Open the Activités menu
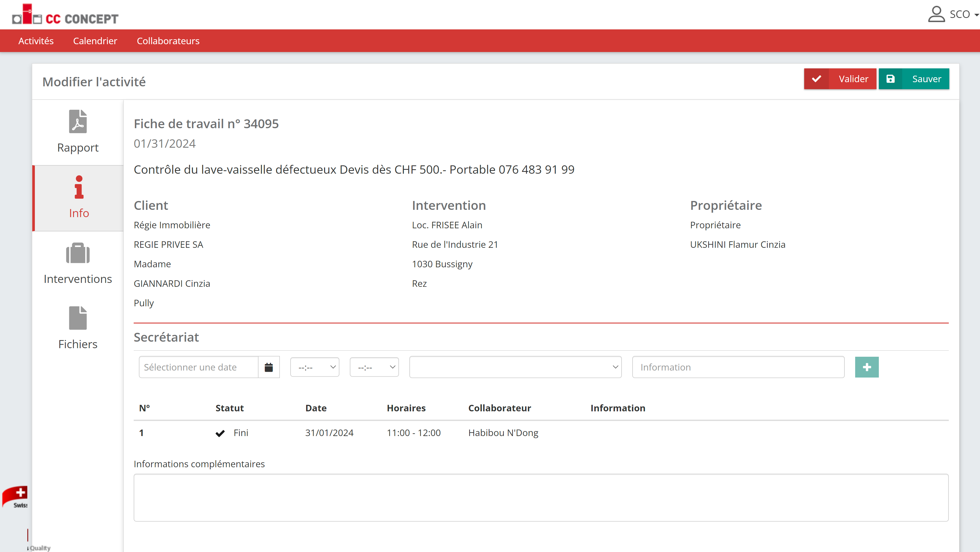 point(36,41)
